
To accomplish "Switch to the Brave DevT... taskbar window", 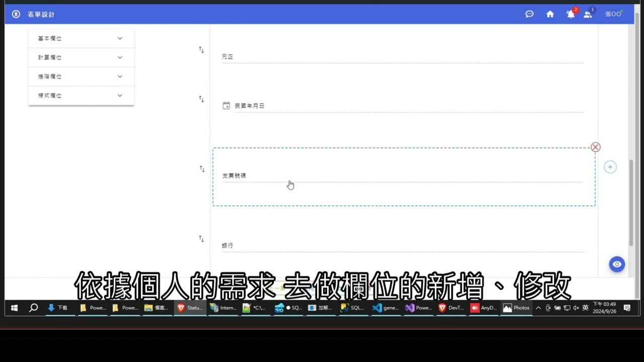I will 451,308.
